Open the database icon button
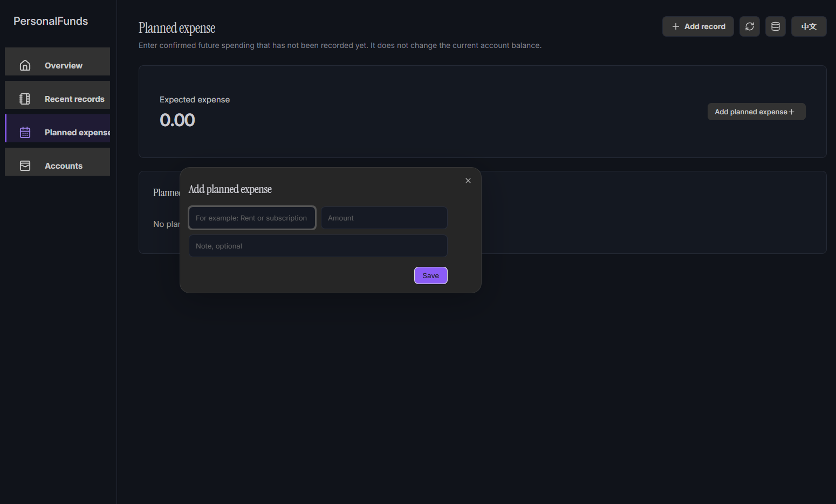Image resolution: width=836 pixels, height=504 pixels. point(776,26)
